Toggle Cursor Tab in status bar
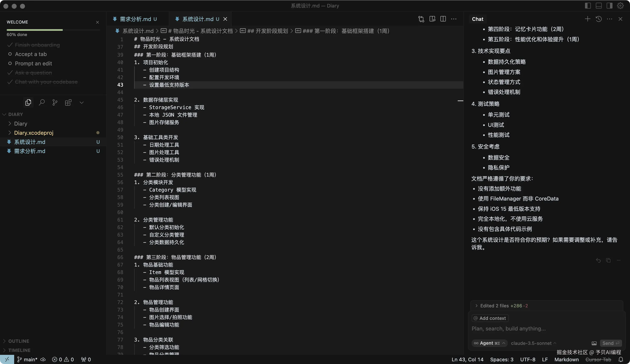The image size is (630, 364). click(x=598, y=359)
